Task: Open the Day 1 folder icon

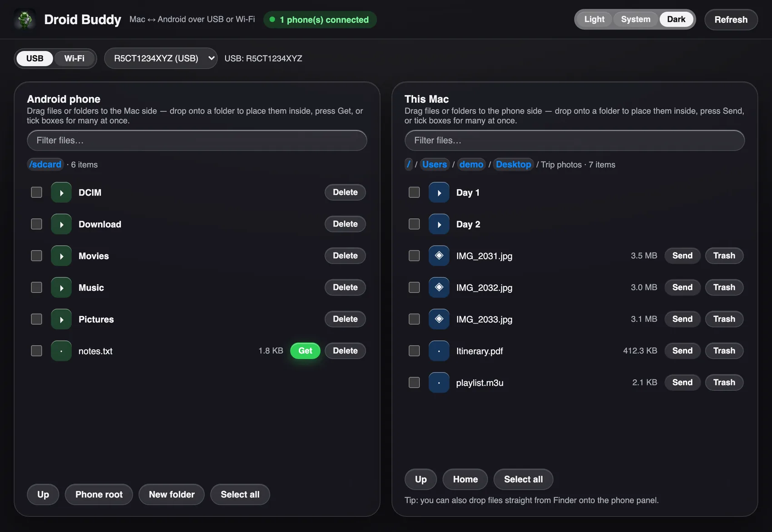Action: [x=439, y=192]
